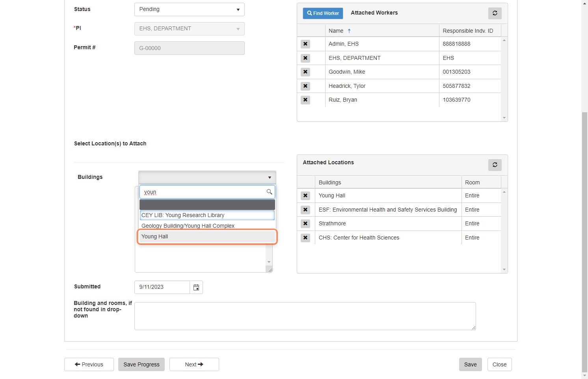Click the Entire room cell for Strathmore
This screenshot has width=588, height=379.
pos(481,223)
